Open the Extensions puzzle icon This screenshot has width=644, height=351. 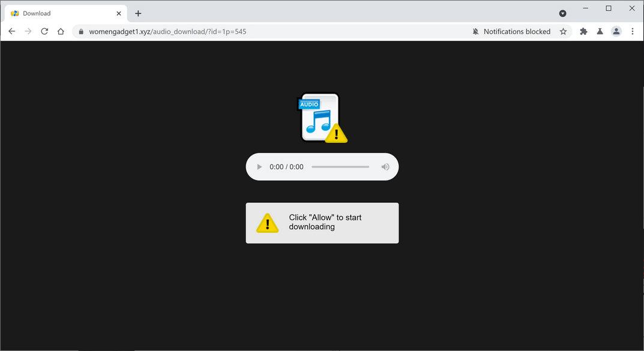(x=583, y=31)
